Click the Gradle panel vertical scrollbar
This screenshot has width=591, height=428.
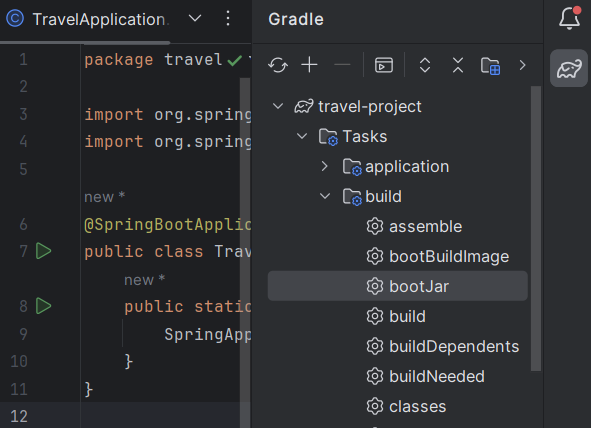point(536,229)
